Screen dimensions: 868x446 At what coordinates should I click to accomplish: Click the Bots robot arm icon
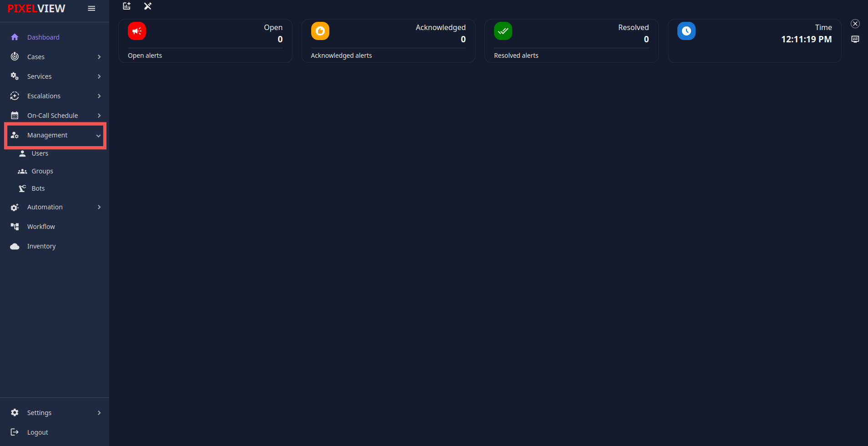(x=22, y=188)
